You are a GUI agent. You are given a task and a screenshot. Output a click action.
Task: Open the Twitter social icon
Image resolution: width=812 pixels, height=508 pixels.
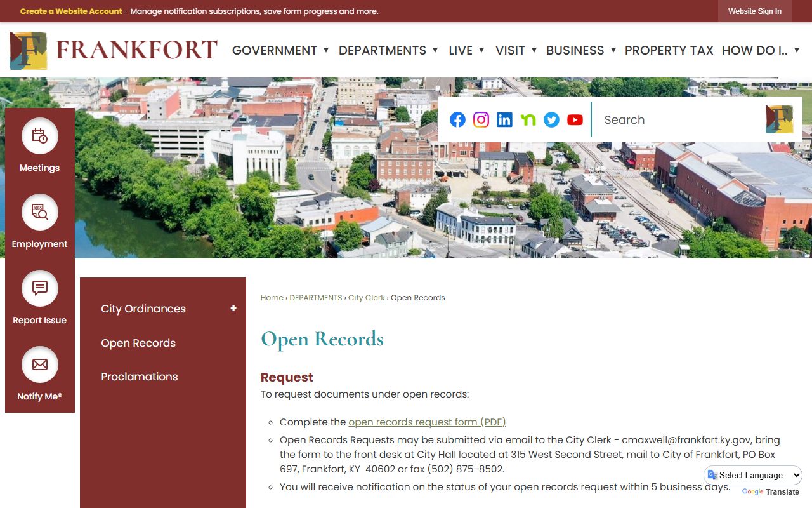click(551, 119)
